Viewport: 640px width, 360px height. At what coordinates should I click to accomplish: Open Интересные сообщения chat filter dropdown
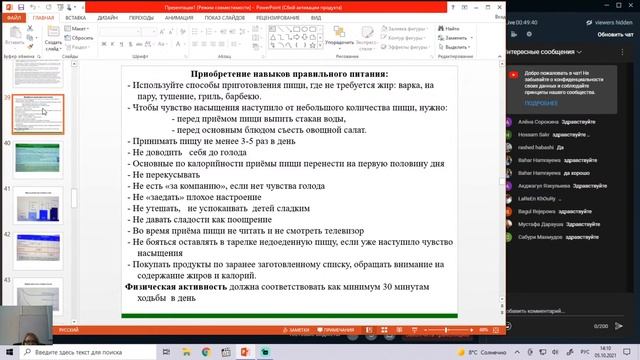point(544,52)
